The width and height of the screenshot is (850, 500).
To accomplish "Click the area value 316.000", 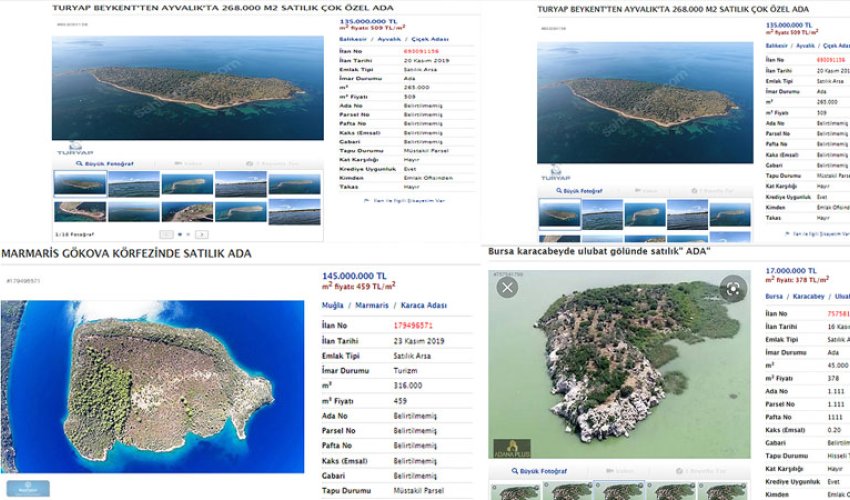I will click(408, 386).
